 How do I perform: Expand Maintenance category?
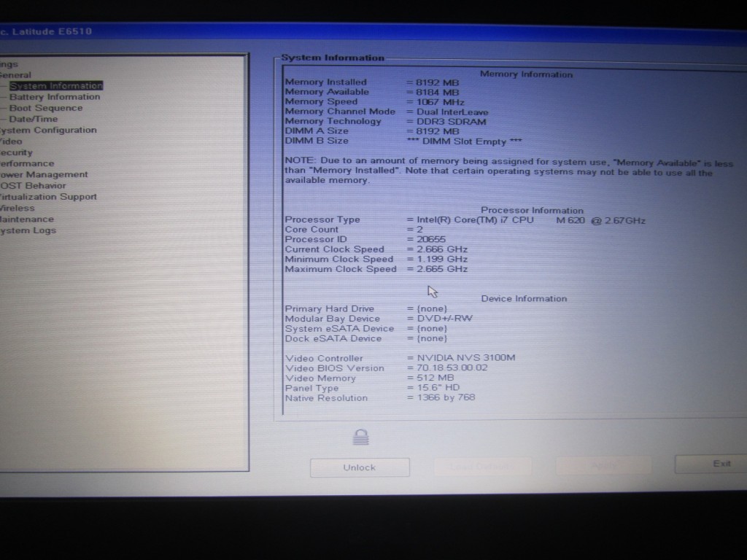pyautogui.click(x=27, y=219)
